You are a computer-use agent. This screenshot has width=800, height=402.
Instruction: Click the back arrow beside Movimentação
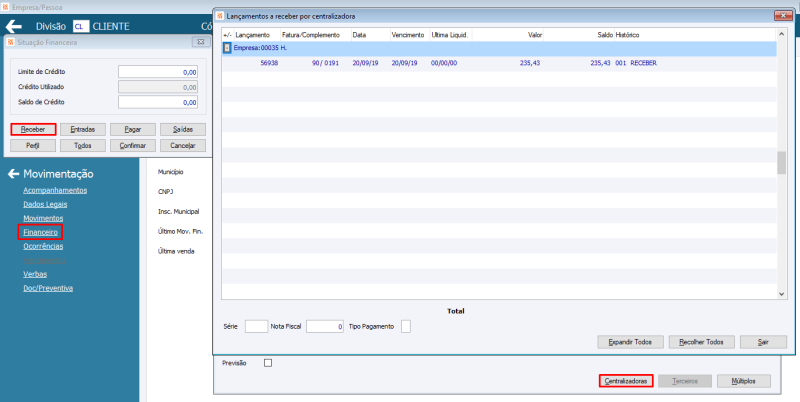13,174
